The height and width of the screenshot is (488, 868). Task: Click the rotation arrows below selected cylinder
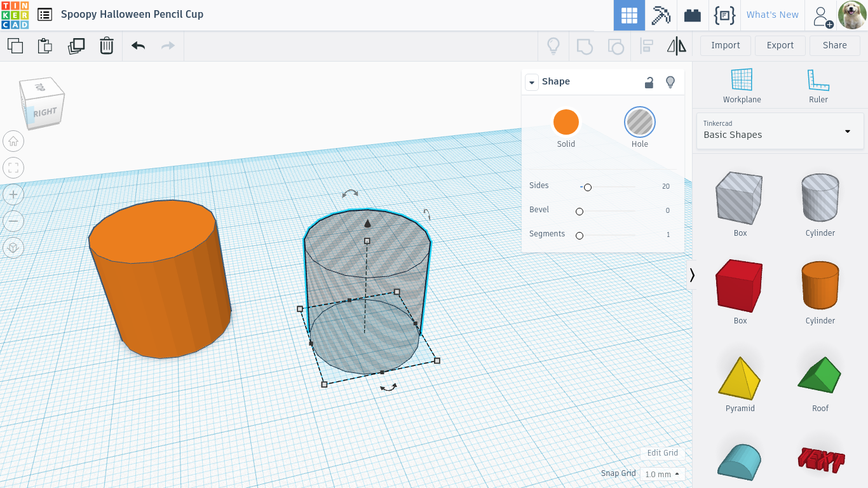(x=388, y=387)
